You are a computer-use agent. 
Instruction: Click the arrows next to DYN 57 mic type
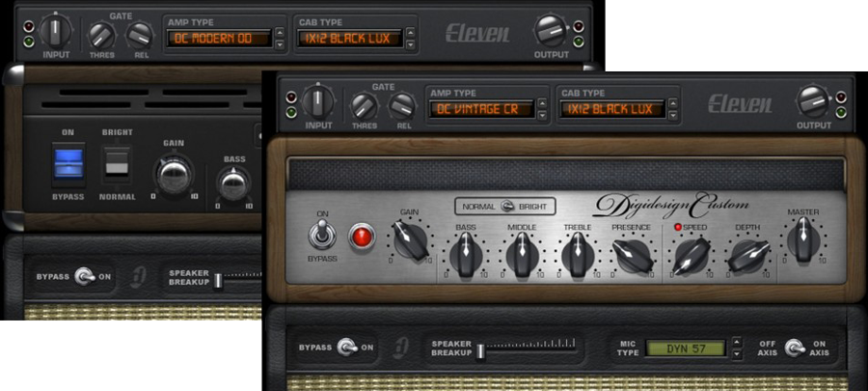click(x=737, y=348)
